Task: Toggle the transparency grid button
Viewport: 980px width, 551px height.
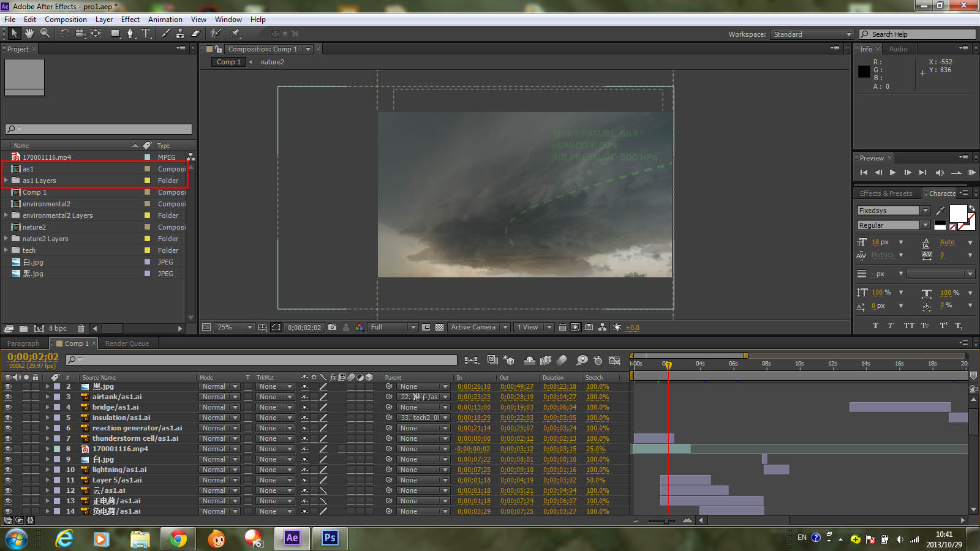Action: tap(439, 328)
